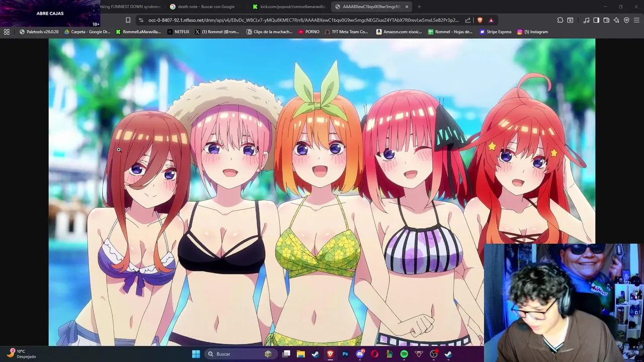
Task: Open the Clips de la muchach bookmark
Action: point(269,32)
